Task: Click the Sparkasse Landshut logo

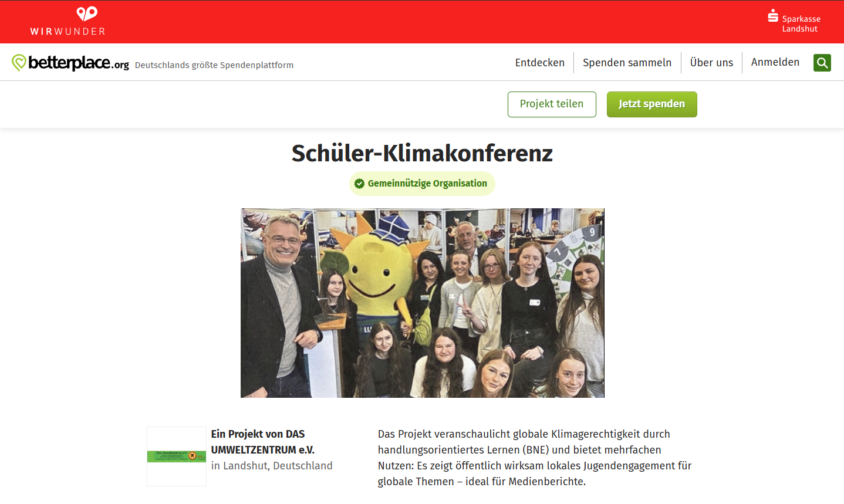Action: tap(794, 21)
